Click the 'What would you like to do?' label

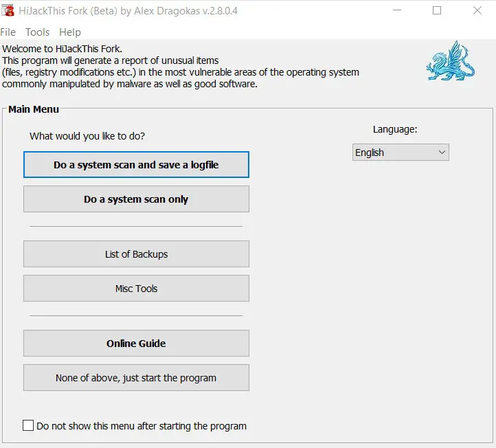coord(87,136)
